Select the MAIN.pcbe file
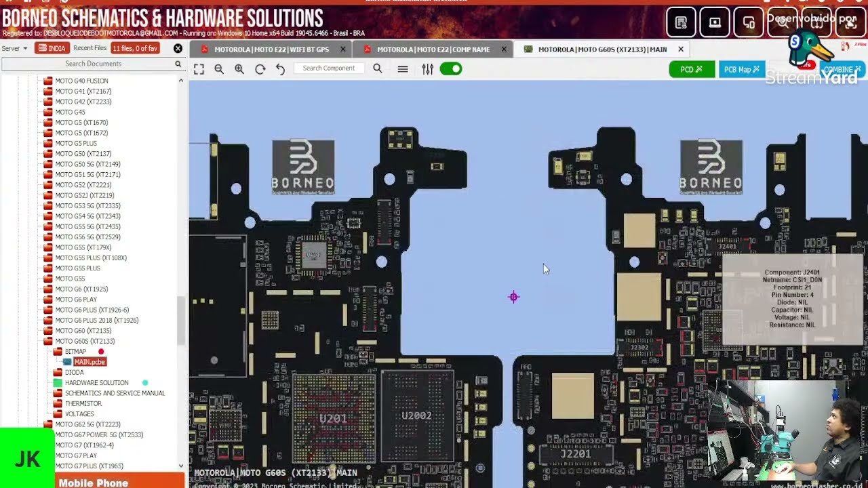The width and height of the screenshot is (868, 488). tap(90, 362)
